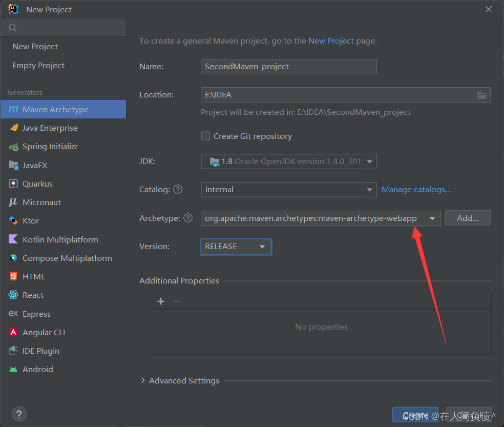The width and height of the screenshot is (504, 427).
Task: Select New Project in sidebar
Action: [35, 46]
